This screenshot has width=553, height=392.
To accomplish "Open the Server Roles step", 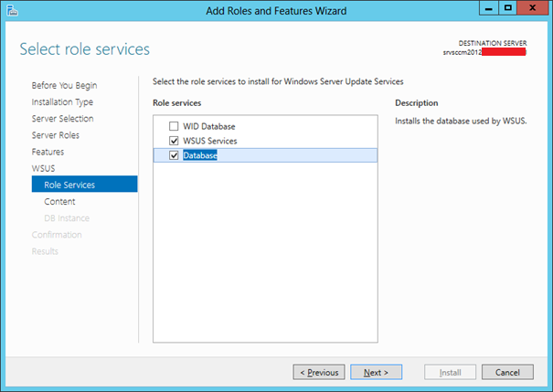I will (x=56, y=135).
